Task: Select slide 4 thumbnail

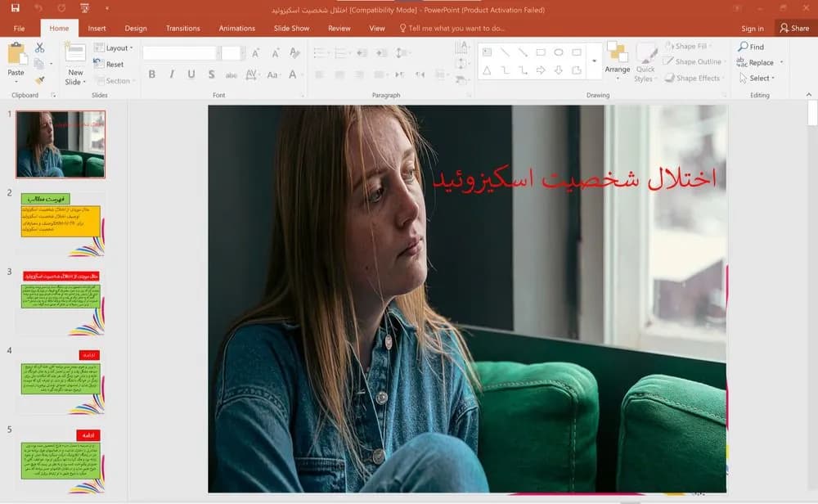Action: [61, 381]
